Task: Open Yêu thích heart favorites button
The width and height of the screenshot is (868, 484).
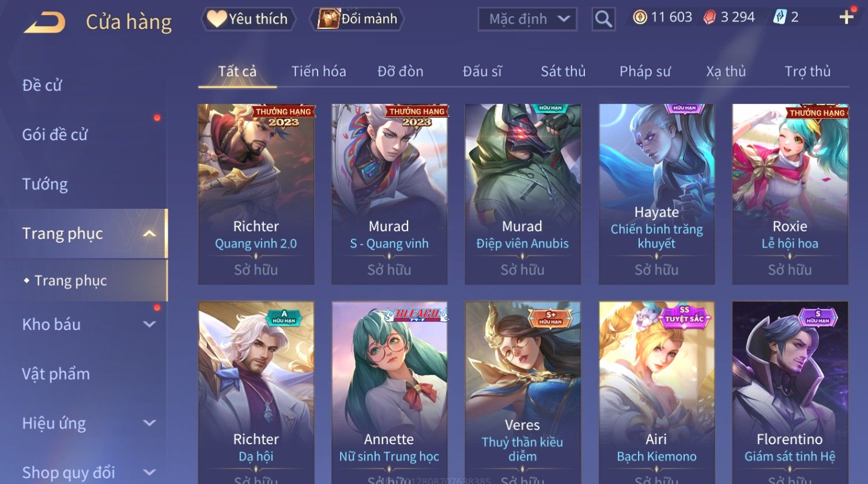Action: pos(248,19)
